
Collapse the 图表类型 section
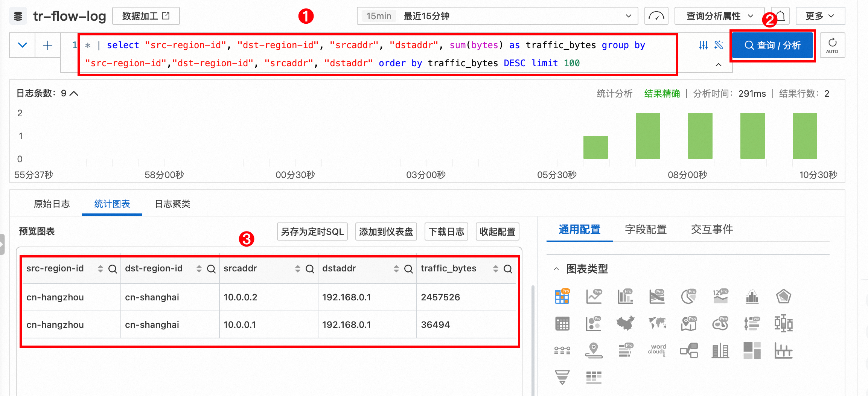point(556,269)
